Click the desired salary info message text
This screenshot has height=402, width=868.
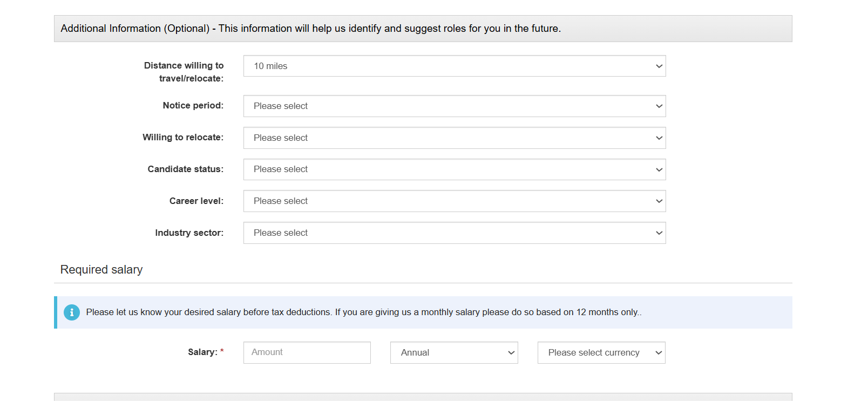363,312
